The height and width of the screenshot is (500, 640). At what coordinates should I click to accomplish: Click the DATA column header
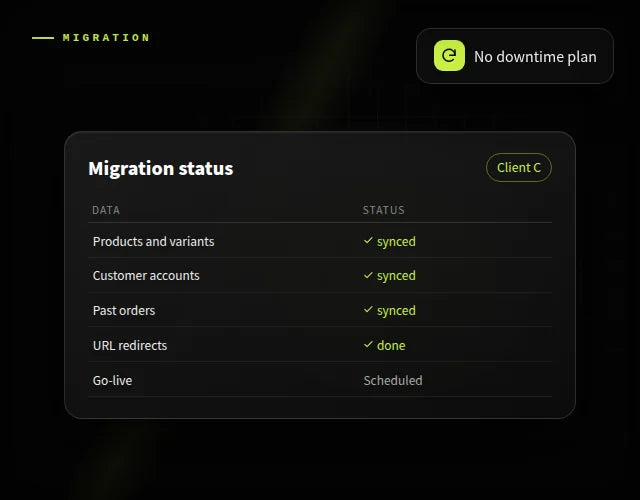(x=106, y=210)
